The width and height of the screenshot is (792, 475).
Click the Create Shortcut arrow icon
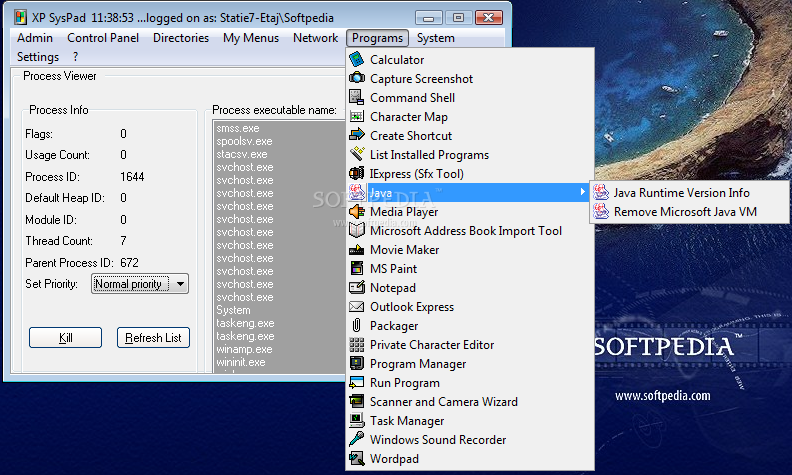(357, 135)
